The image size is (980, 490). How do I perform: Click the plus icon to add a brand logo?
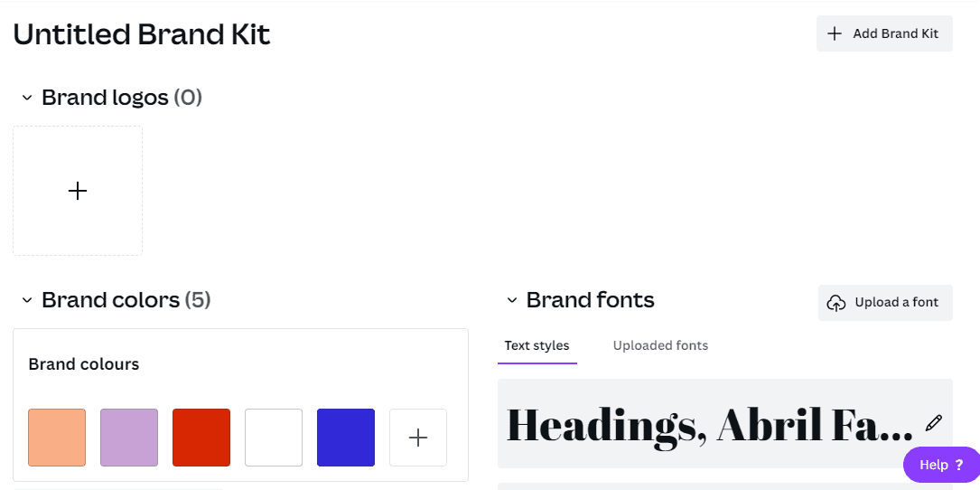pos(78,191)
